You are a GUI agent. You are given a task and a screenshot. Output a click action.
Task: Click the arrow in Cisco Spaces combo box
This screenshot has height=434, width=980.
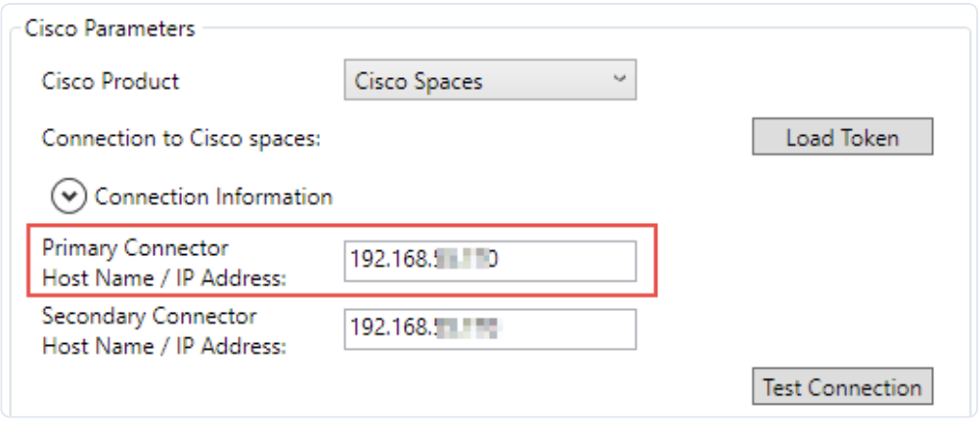(x=618, y=80)
